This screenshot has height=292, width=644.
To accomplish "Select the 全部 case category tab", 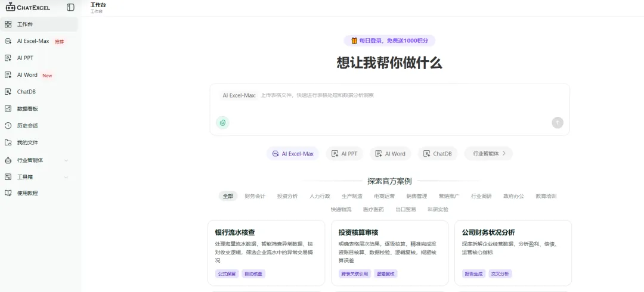I will [x=228, y=196].
